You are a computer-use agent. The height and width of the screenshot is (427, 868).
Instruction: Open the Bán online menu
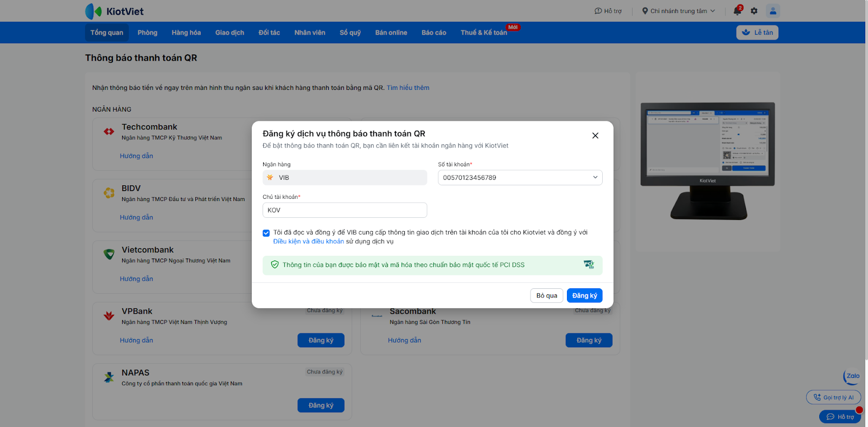391,33
